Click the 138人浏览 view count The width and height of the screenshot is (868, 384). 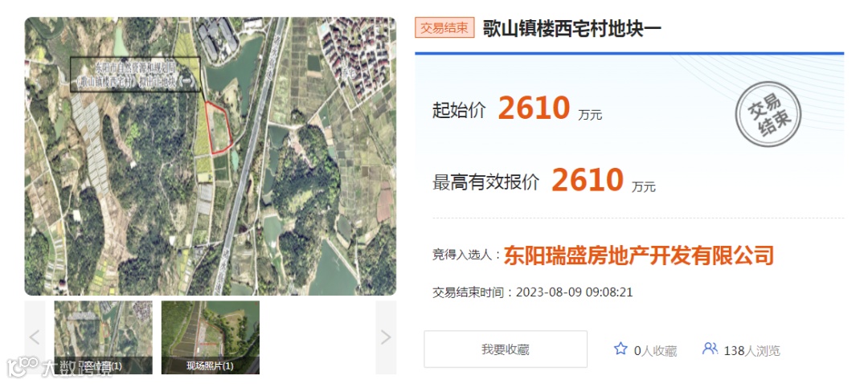(x=751, y=350)
